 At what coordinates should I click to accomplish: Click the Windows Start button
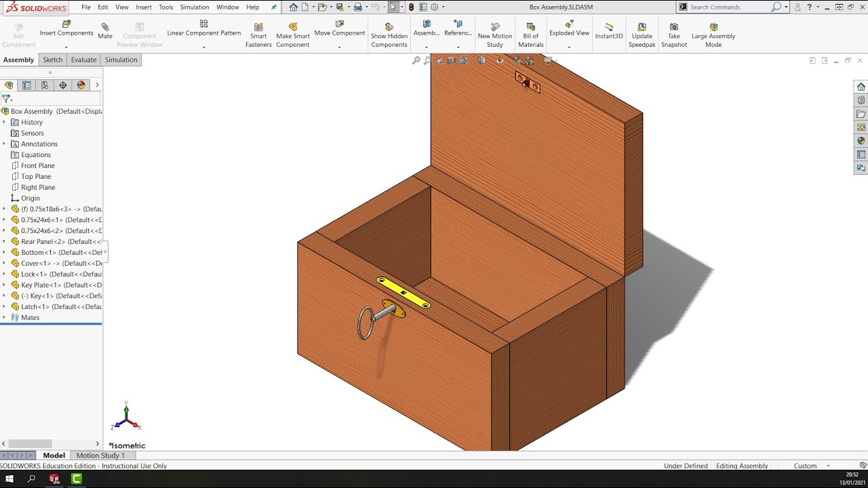9,479
